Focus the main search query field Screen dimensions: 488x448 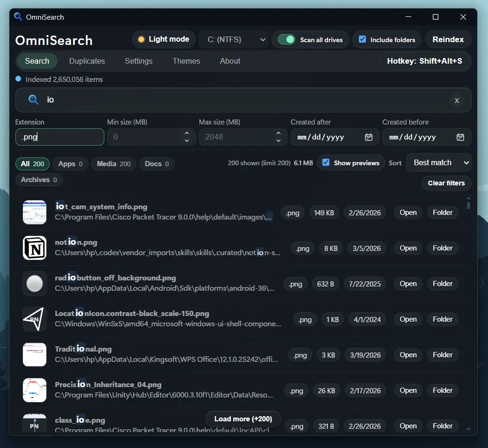point(243,100)
